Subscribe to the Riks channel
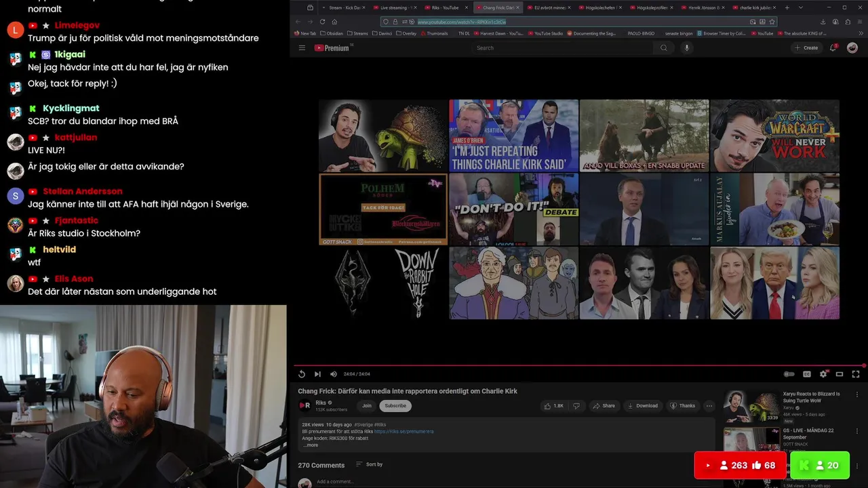The width and height of the screenshot is (868, 488). click(x=395, y=406)
